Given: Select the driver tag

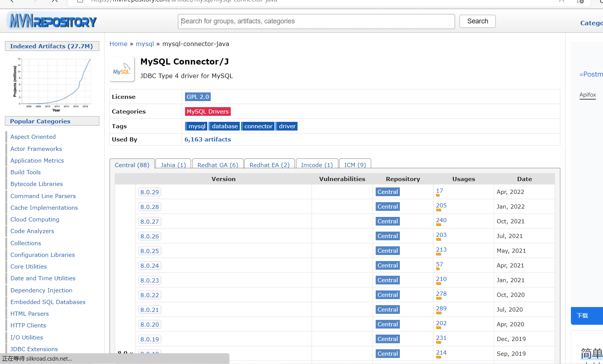Looking at the screenshot, I should [x=287, y=126].
